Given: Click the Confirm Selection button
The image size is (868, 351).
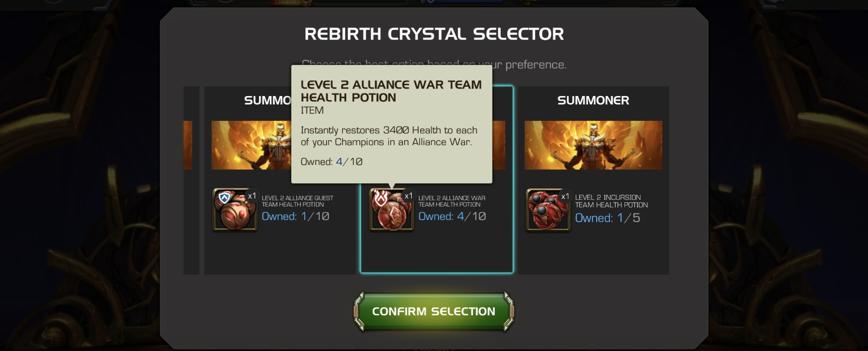Looking at the screenshot, I should tap(434, 311).
